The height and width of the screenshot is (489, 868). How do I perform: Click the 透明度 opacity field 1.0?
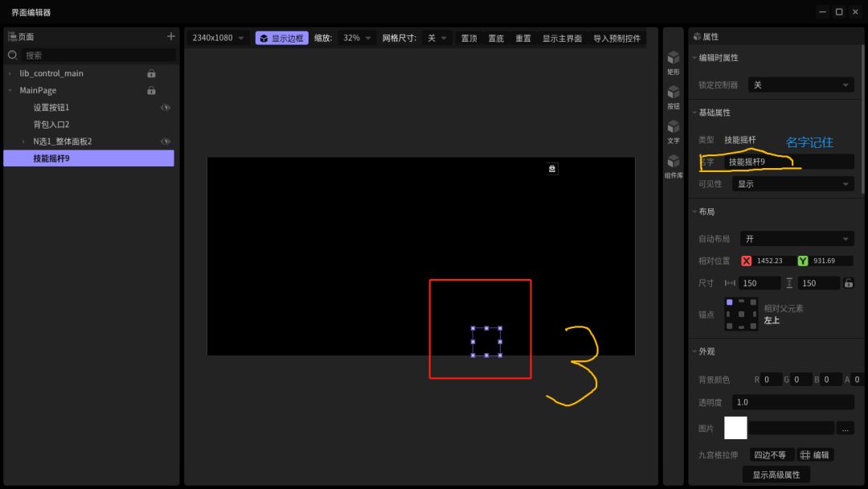tap(792, 402)
